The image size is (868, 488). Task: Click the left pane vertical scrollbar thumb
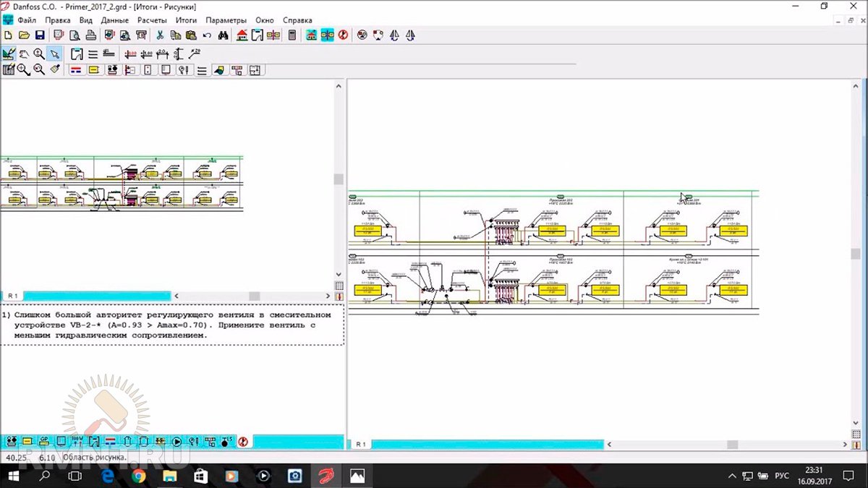(338, 179)
